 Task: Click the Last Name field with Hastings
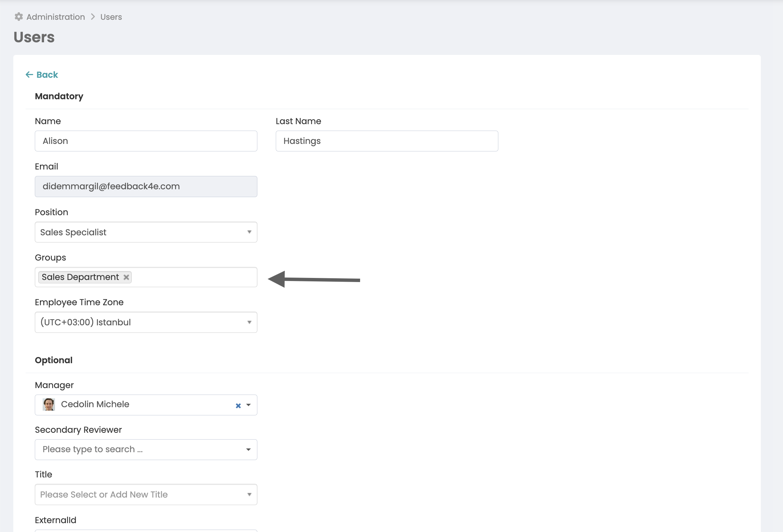387,141
